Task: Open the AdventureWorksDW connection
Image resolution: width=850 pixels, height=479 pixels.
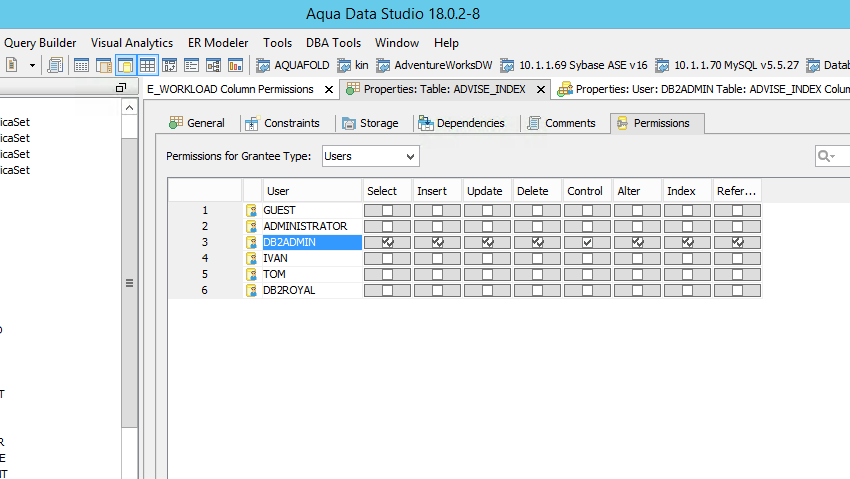Action: 434,66
